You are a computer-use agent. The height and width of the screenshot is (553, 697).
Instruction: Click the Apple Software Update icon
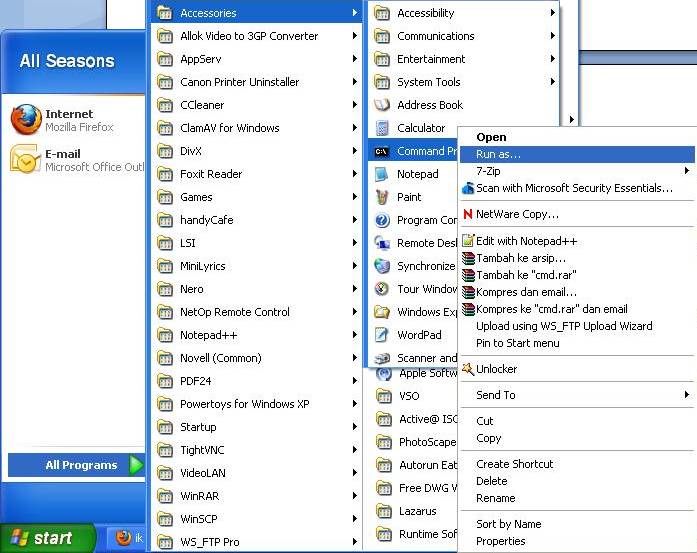[384, 373]
